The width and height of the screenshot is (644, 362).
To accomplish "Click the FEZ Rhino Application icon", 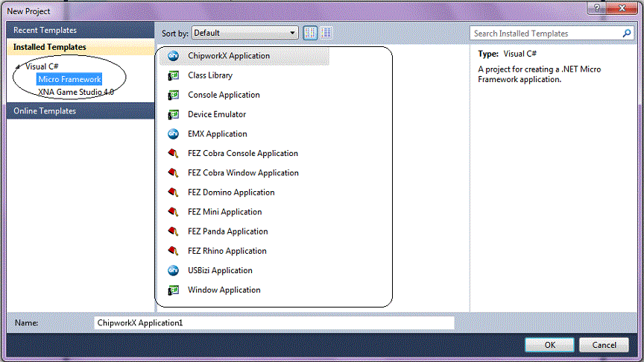I will point(174,251).
